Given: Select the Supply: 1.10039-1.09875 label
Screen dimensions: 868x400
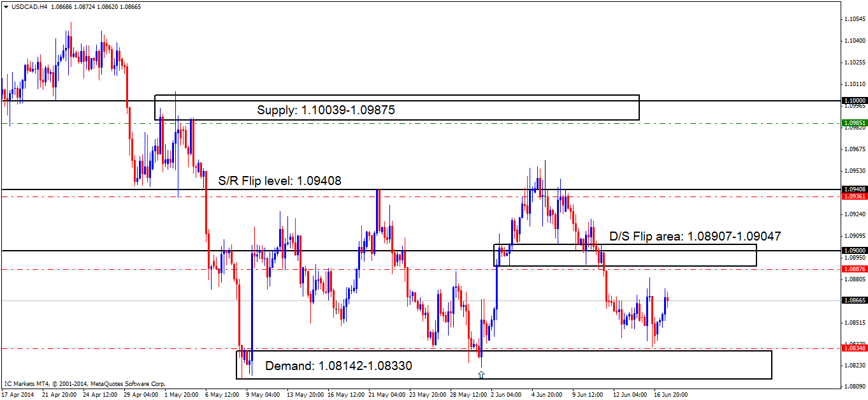Looking at the screenshot, I should (326, 110).
